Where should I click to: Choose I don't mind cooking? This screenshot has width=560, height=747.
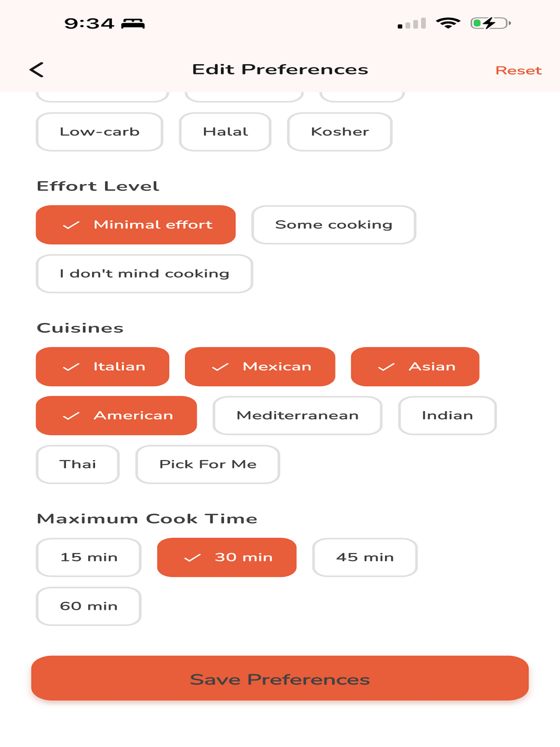(x=144, y=274)
